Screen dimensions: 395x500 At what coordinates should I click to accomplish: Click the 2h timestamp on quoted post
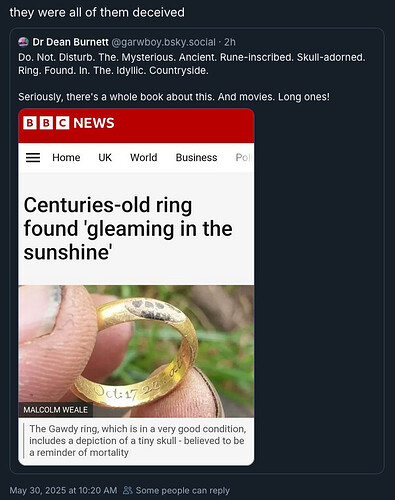pyautogui.click(x=230, y=42)
